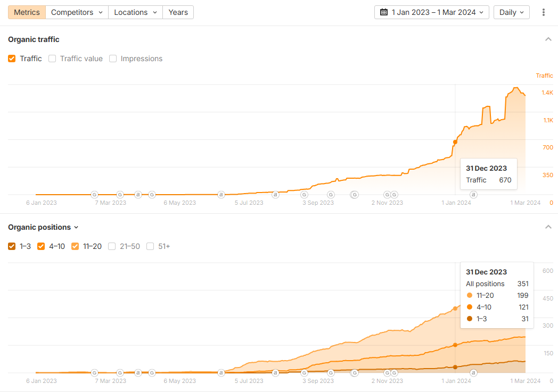Click G marker left of 3 Sep 2023, positions chart

pos(304,373)
